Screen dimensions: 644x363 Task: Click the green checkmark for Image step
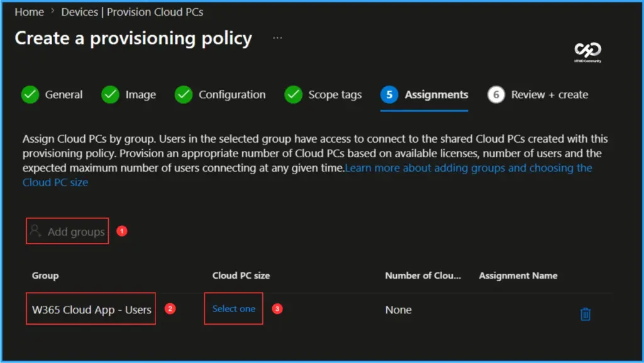tap(111, 94)
